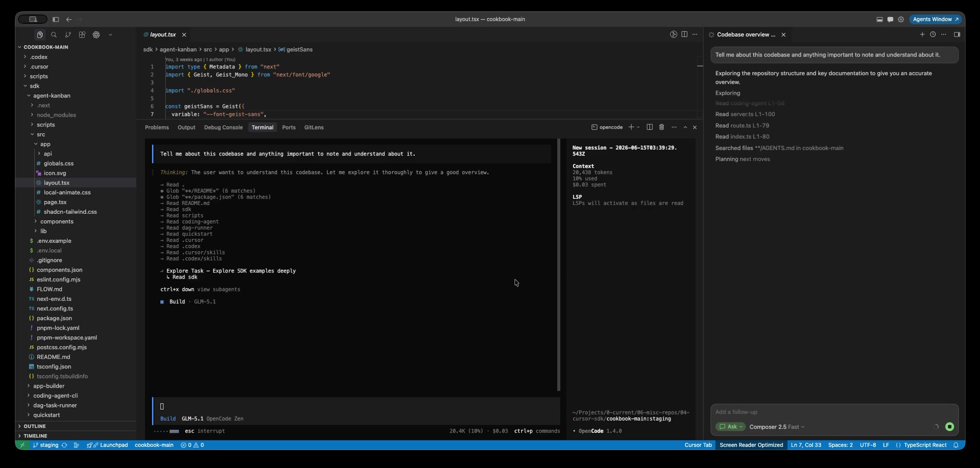Open FLOW.md in the explorer
The image size is (980, 468).
[49, 289]
